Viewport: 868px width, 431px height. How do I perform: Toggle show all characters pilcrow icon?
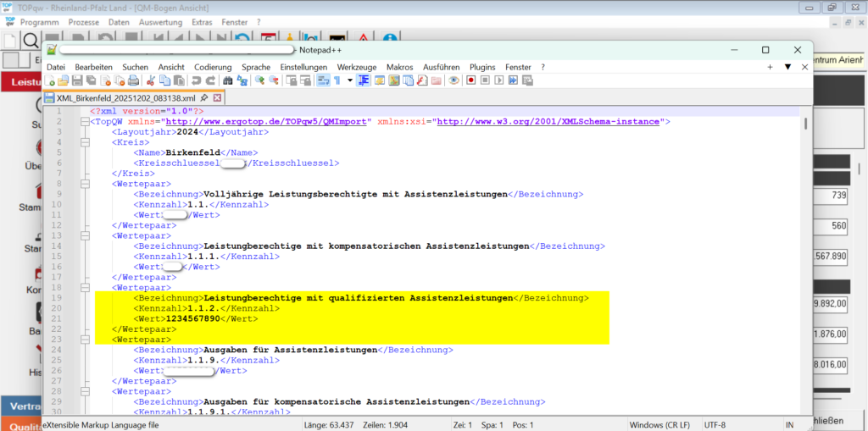(x=337, y=80)
